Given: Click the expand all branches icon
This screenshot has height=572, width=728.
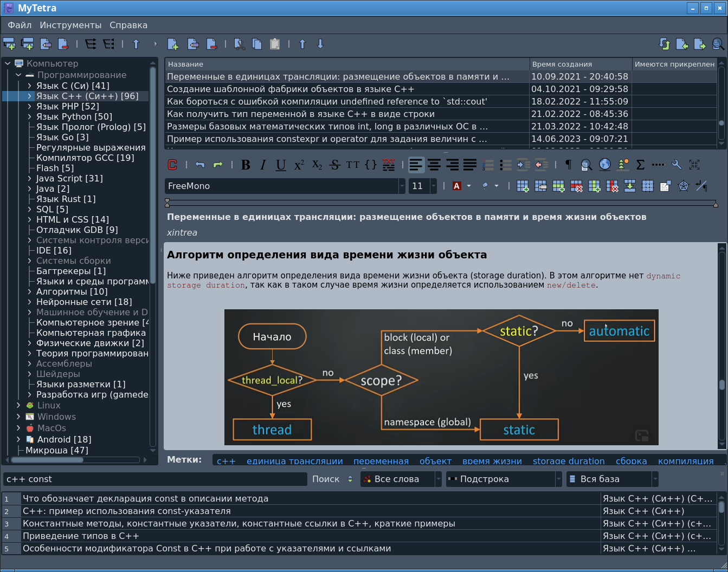Looking at the screenshot, I should (91, 44).
